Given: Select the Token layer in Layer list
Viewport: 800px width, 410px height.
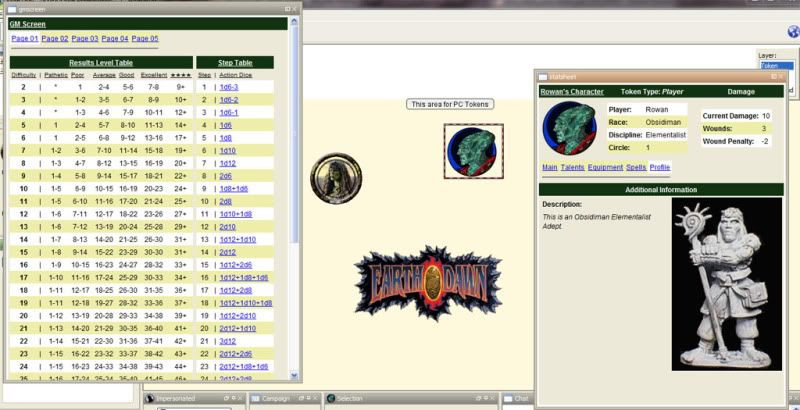Looking at the screenshot, I should tap(777, 66).
